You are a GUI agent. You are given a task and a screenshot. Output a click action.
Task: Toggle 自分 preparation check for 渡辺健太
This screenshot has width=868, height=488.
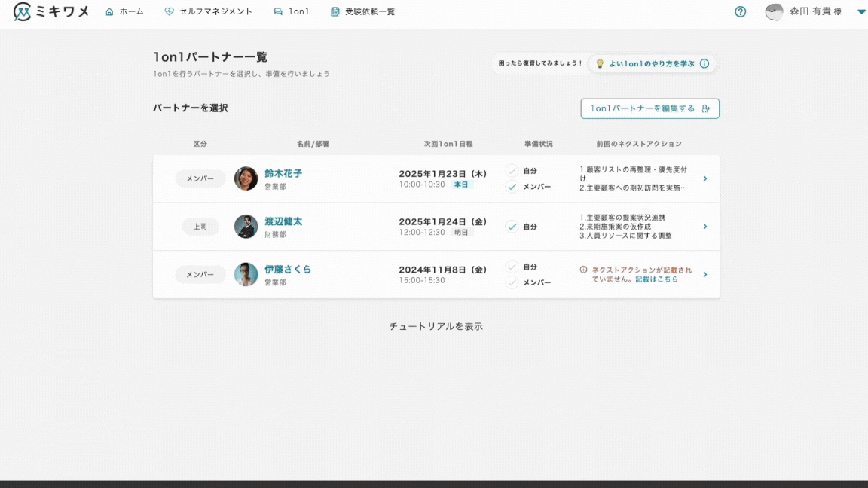pyautogui.click(x=512, y=227)
